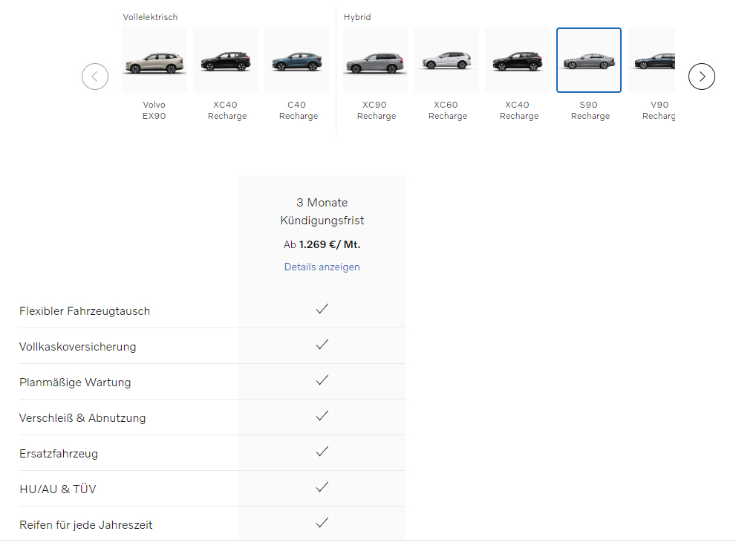The height and width of the screenshot is (560, 736).
Task: Click the Flexibler Fahrzeugtausch row label
Action: pyautogui.click(x=85, y=310)
